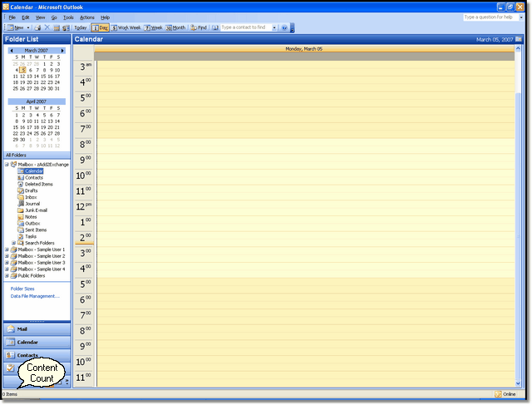Click the April 2007 month header
Image resolution: width=532 pixels, height=405 pixels.
click(x=37, y=101)
